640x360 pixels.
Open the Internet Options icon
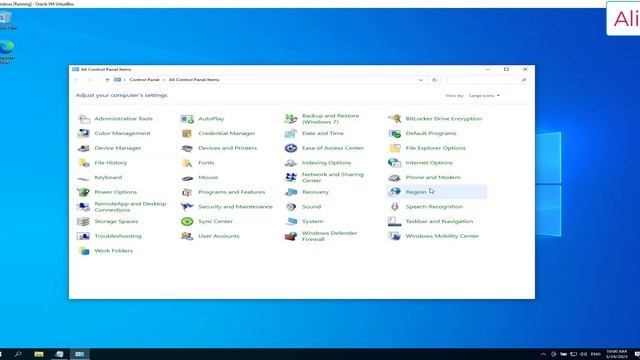(394, 163)
